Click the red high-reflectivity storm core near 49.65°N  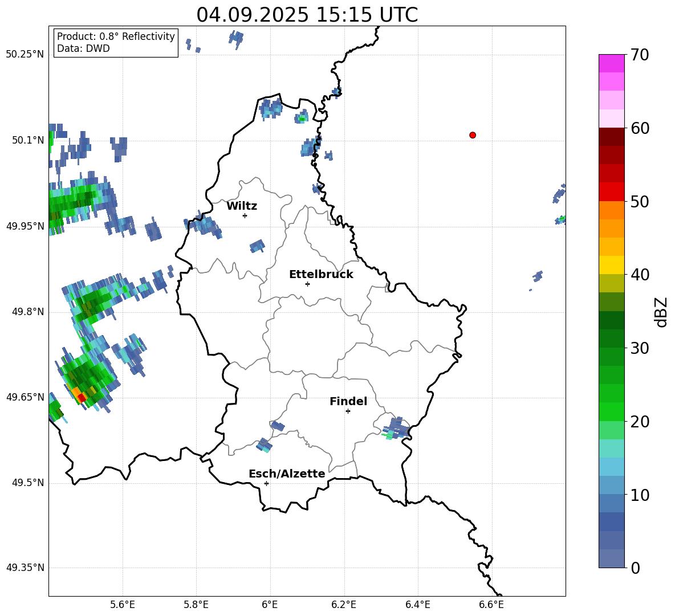point(82,398)
